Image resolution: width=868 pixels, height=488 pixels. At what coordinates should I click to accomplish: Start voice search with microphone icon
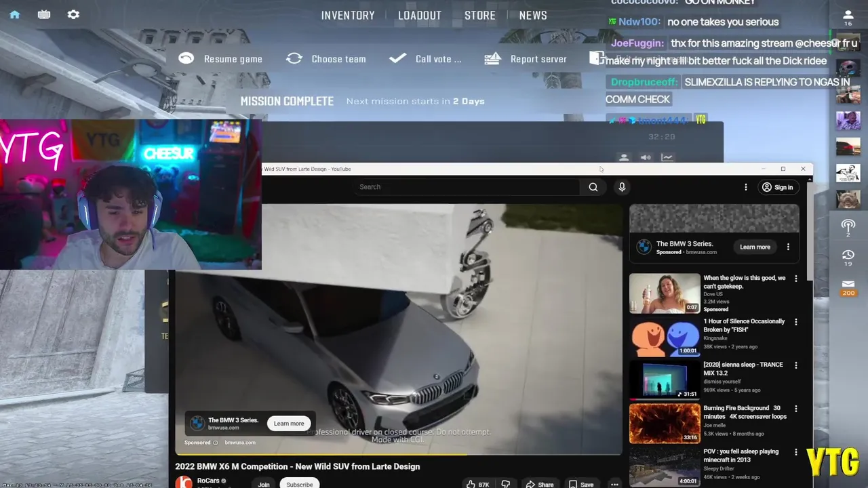click(622, 187)
